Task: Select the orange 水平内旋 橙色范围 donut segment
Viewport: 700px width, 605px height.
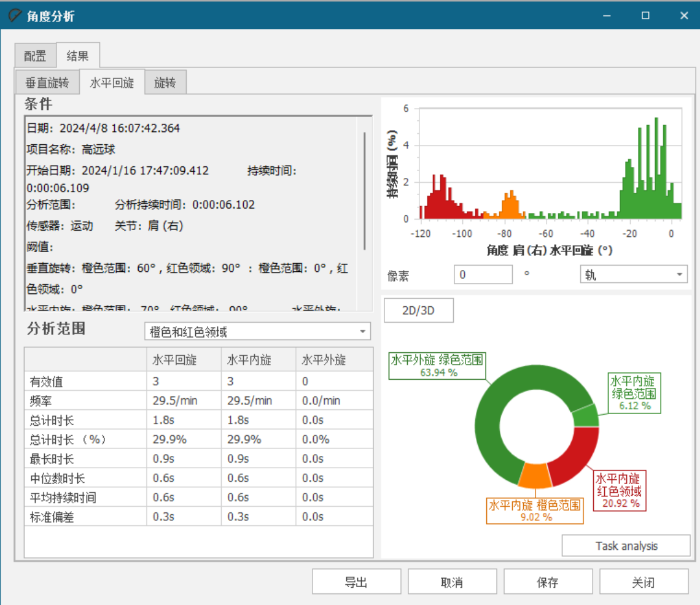Action: tap(532, 474)
